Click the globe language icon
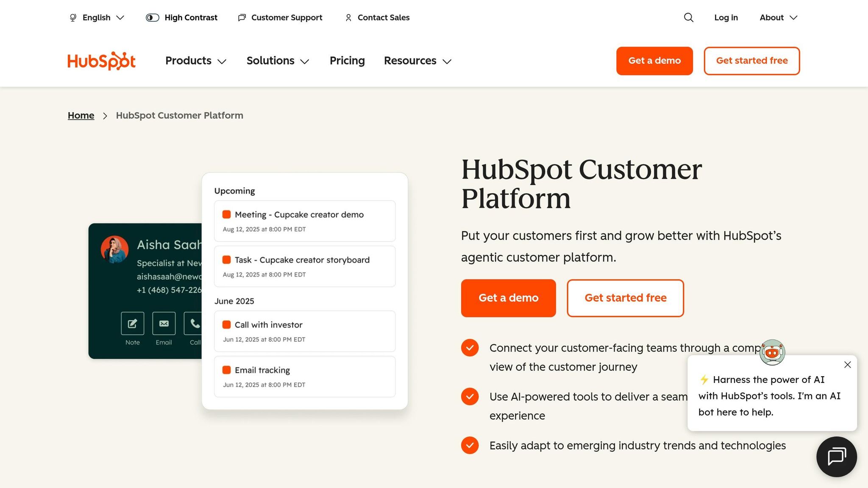Image resolution: width=868 pixels, height=488 pixels. (x=73, y=17)
